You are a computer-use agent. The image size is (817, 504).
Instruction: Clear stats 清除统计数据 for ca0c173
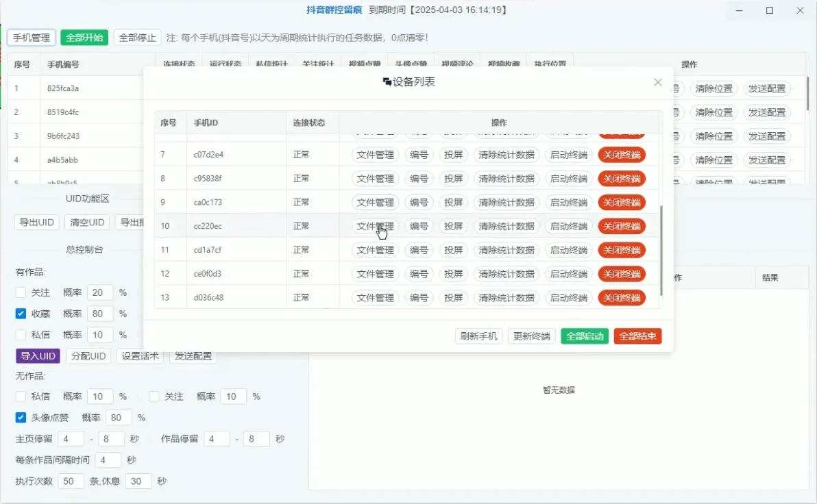(507, 203)
